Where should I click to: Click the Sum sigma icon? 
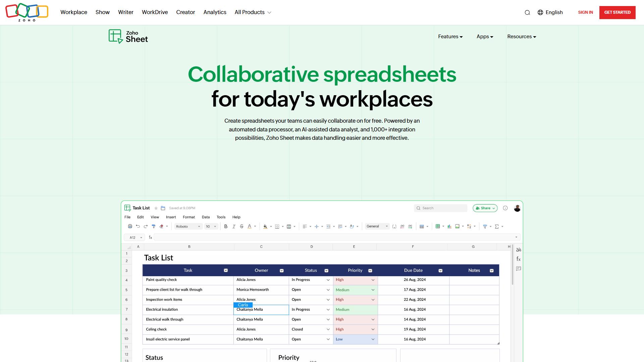(497, 227)
